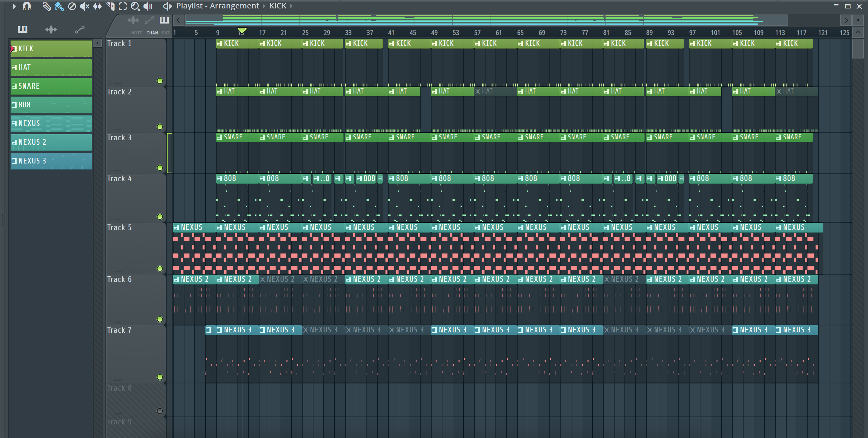Click the song overview minimap scrollbar
The image size is (868, 438).
tap(486, 20)
